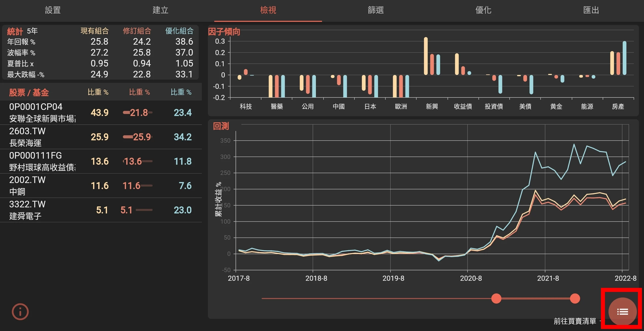Screen dimensions: 644x331
Task: Click 建舜電子 revised weight slider bar
Action: (144, 210)
